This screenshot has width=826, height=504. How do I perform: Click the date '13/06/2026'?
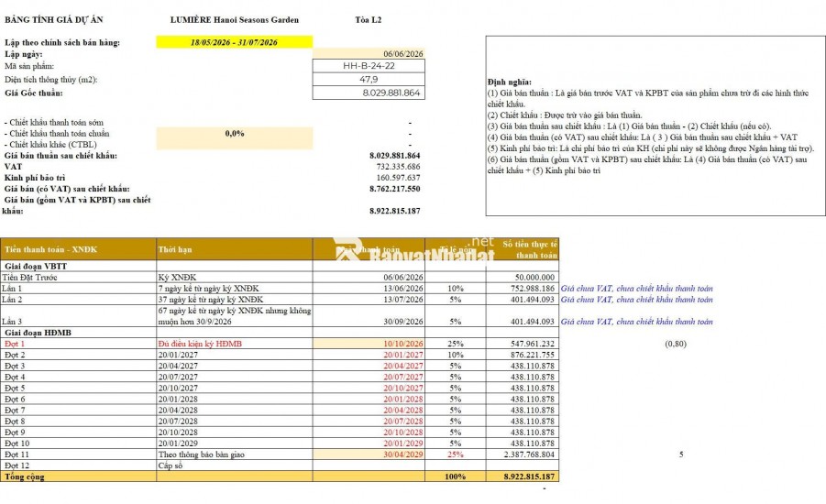coord(403,288)
